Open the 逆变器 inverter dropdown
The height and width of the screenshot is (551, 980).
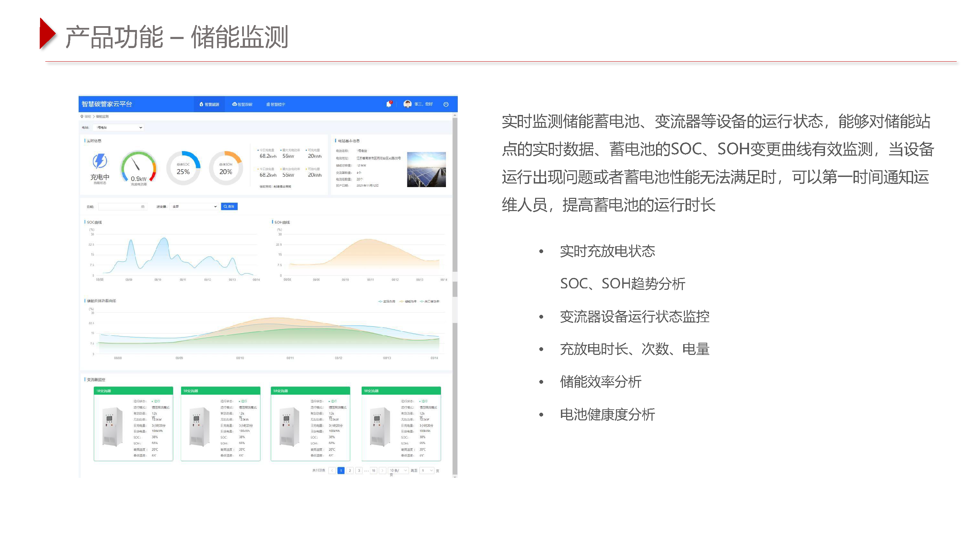point(194,207)
